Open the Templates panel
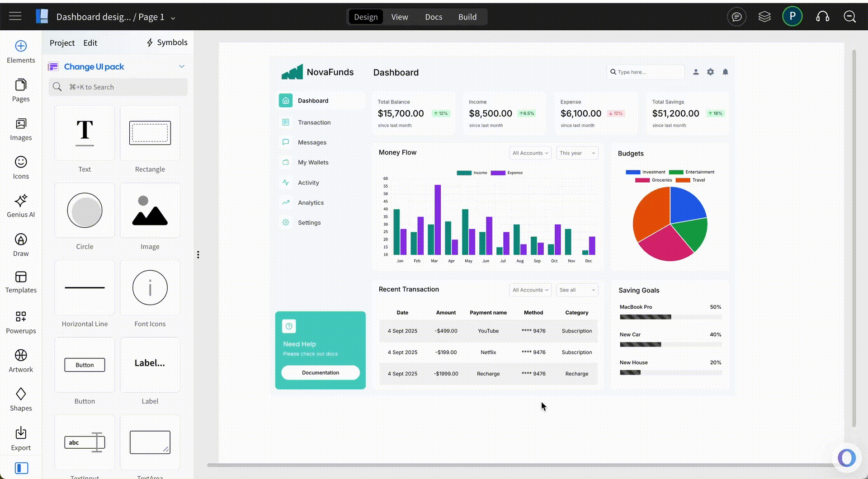The image size is (868, 479). tap(21, 282)
